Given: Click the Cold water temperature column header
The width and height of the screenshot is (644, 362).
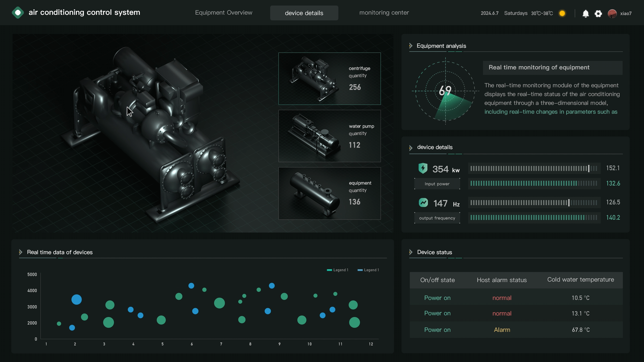Looking at the screenshot, I should click(x=581, y=280).
